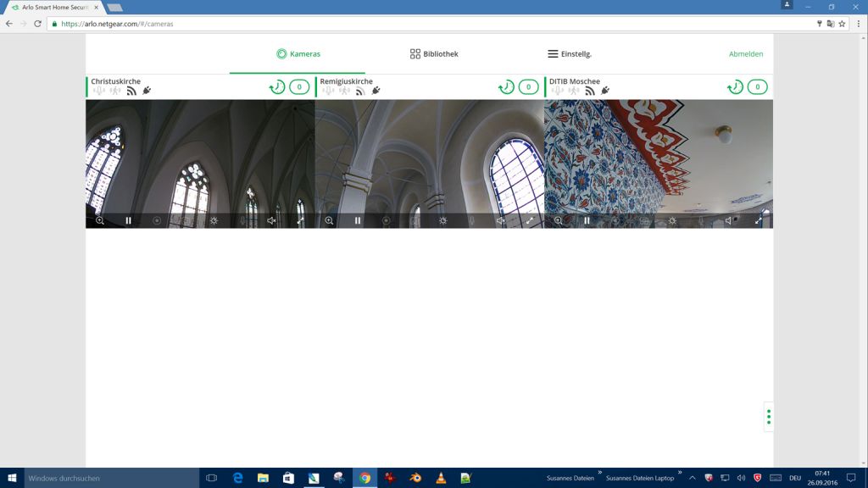Switch to the Bibliothek tab
Viewport: 868px width, 488px height.
click(434, 54)
